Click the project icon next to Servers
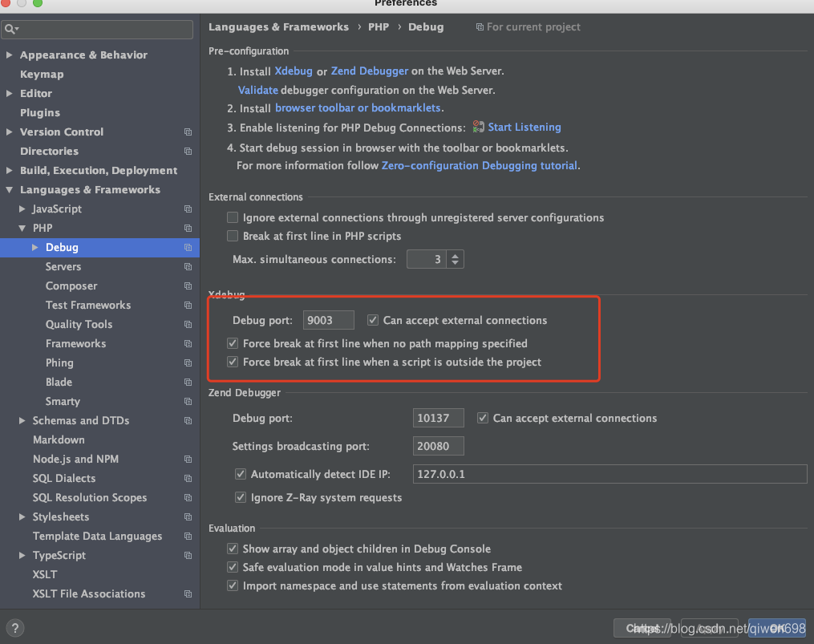 pos(187,266)
